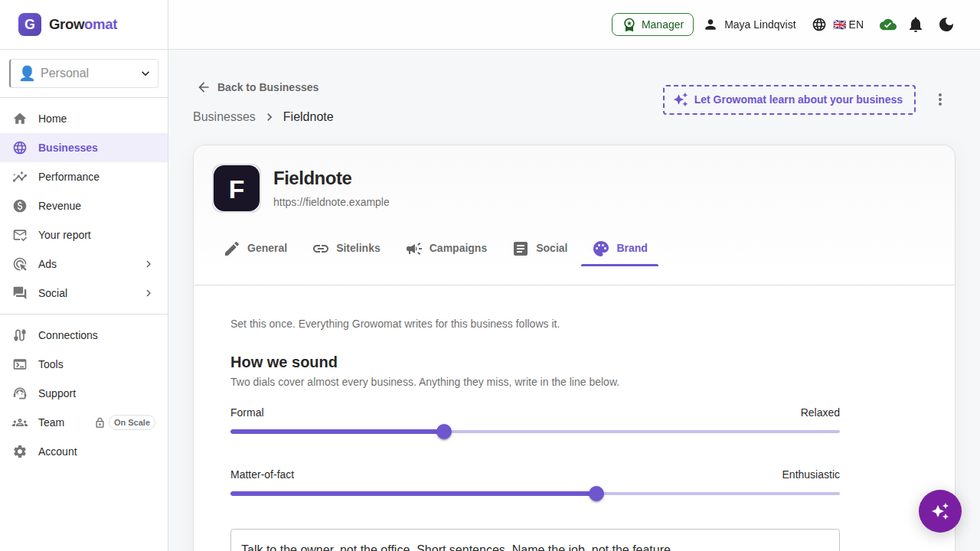980x551 pixels.
Task: Open the EN language selector
Action: tap(838, 24)
